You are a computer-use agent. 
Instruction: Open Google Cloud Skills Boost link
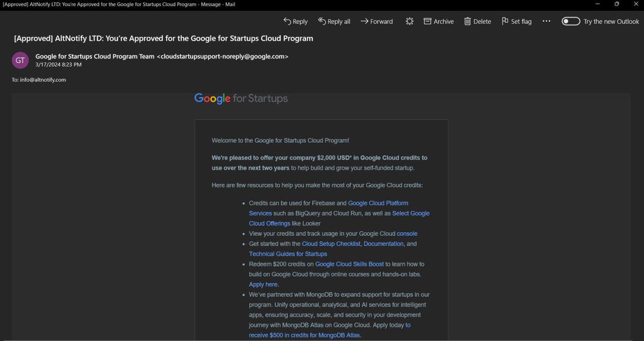[349, 264]
